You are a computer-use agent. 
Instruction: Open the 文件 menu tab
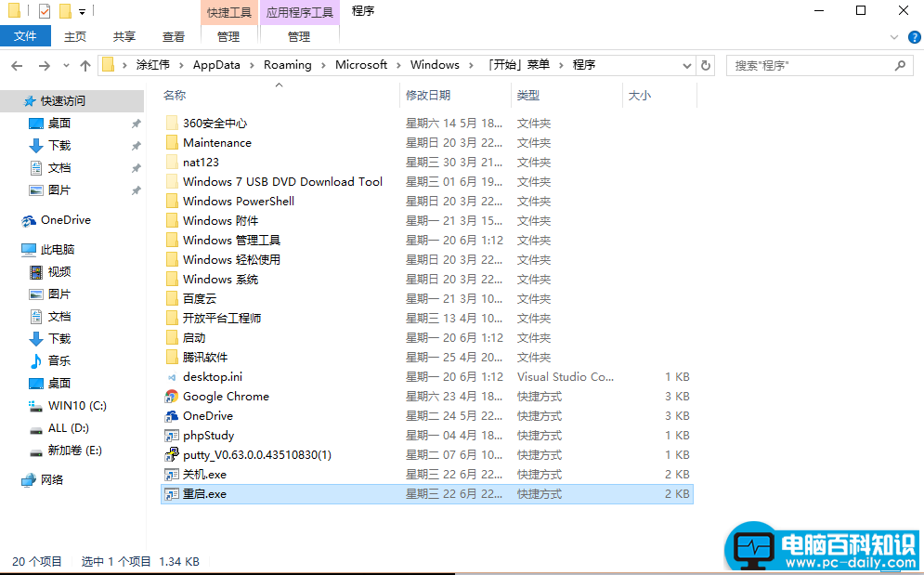click(x=25, y=36)
